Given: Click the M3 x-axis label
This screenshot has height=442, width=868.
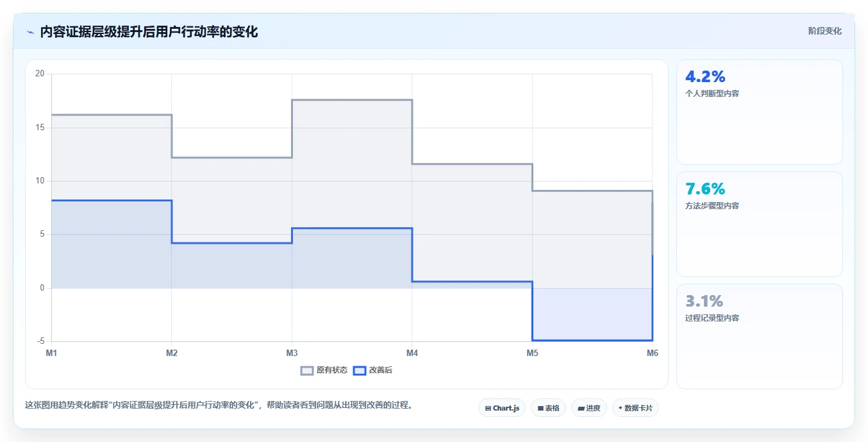Looking at the screenshot, I should click(x=292, y=353).
